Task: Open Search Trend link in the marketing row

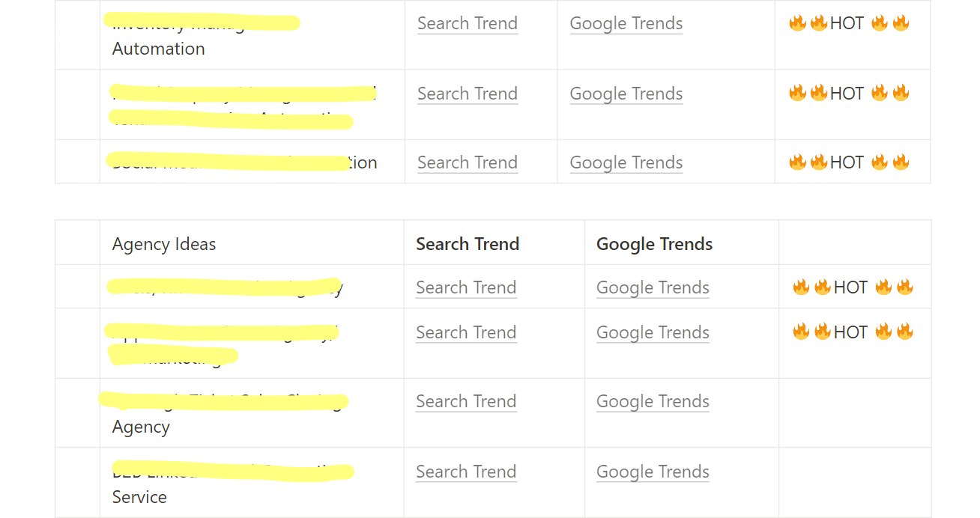Action: tap(466, 332)
